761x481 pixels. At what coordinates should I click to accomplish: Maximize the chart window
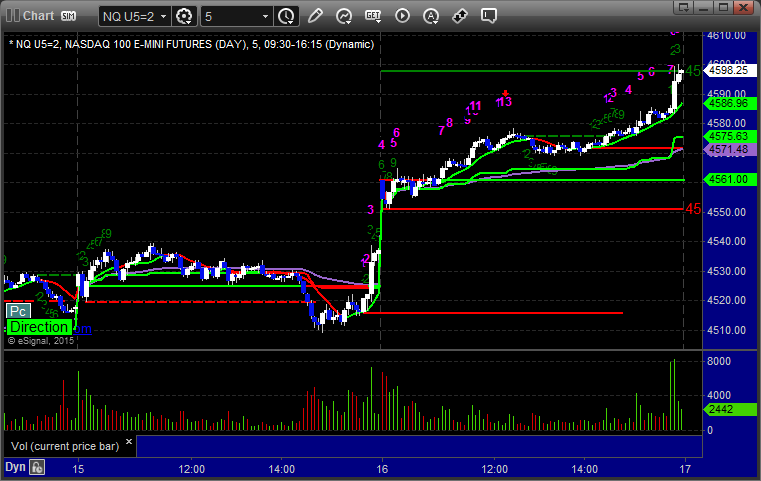(x=724, y=7)
